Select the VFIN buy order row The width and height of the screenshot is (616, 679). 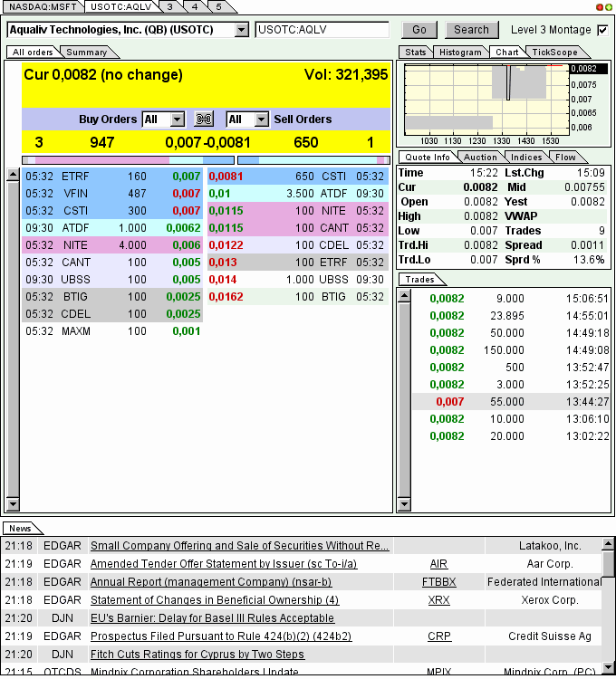point(112,194)
